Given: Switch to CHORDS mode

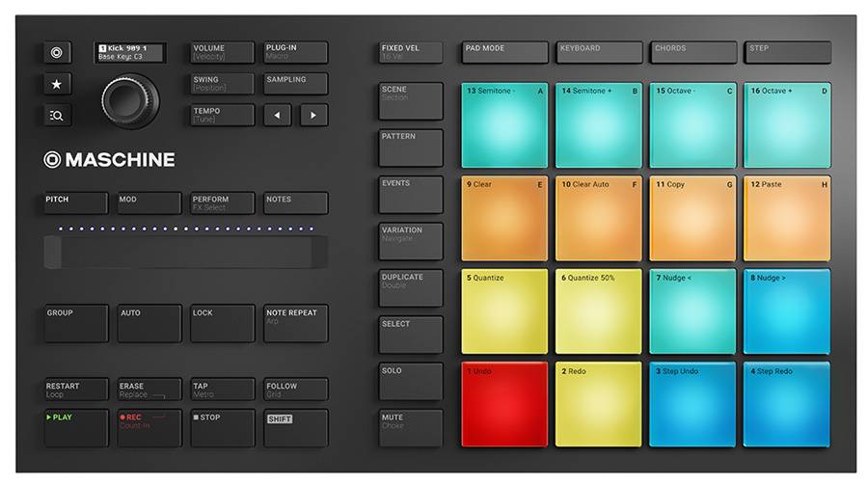Looking at the screenshot, I should (693, 53).
